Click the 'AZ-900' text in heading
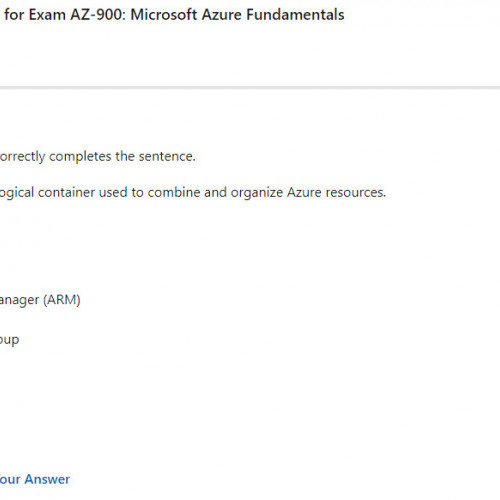500x500 pixels. [x=98, y=15]
